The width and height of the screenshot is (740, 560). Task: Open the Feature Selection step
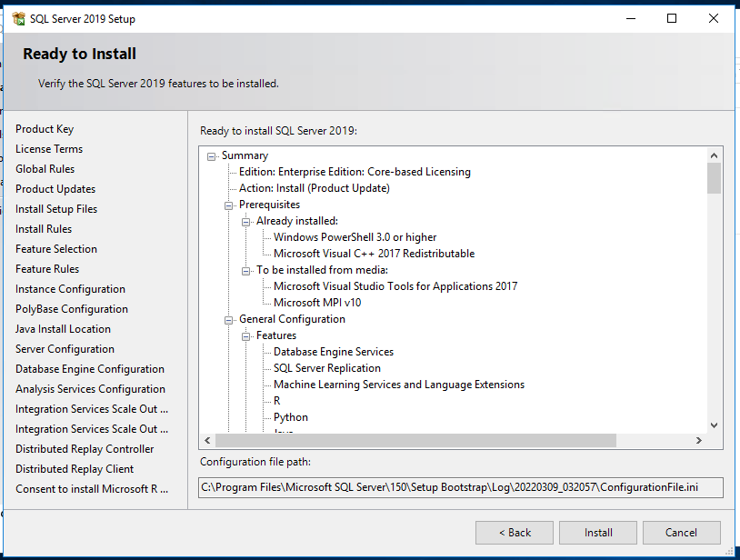56,249
